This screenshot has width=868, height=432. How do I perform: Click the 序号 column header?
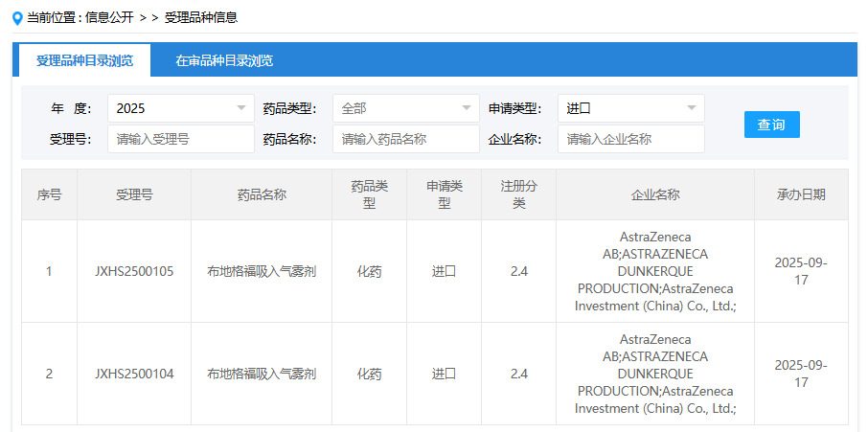(49, 194)
